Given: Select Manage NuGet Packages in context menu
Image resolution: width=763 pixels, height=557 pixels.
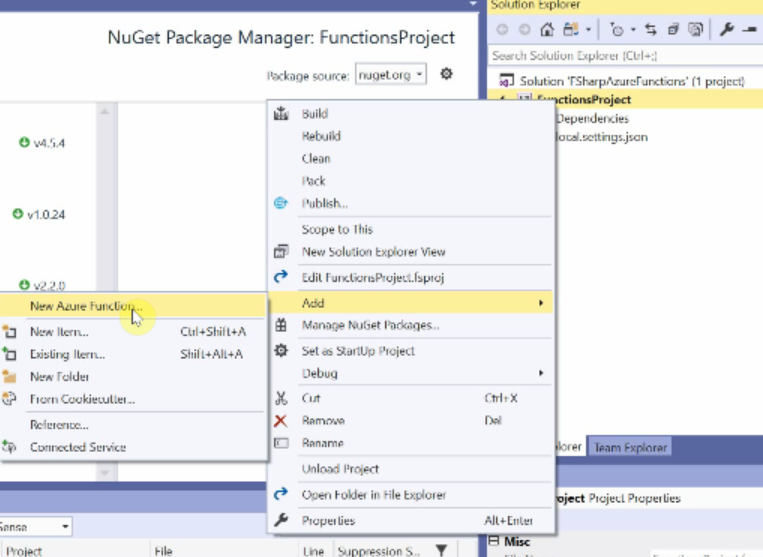Looking at the screenshot, I should point(370,325).
